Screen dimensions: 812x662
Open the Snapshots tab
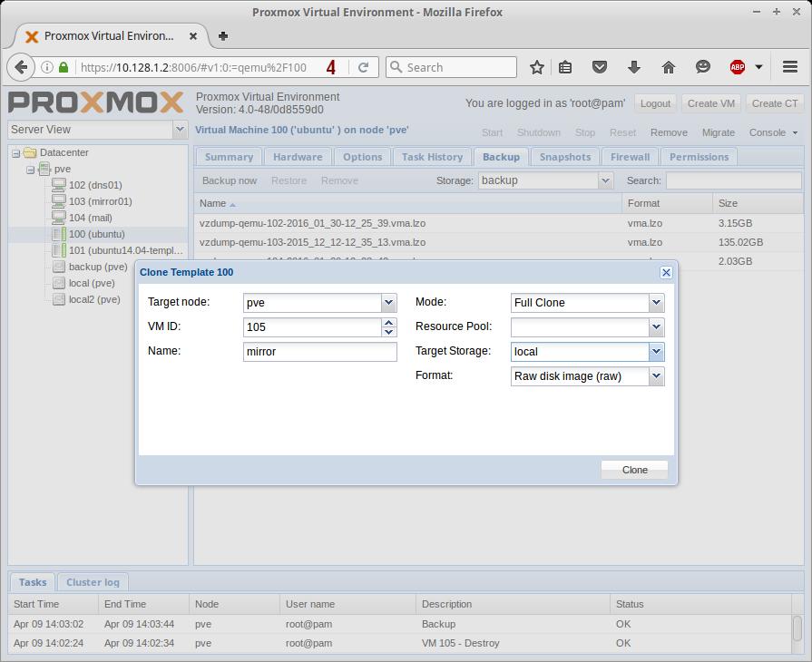[564, 157]
